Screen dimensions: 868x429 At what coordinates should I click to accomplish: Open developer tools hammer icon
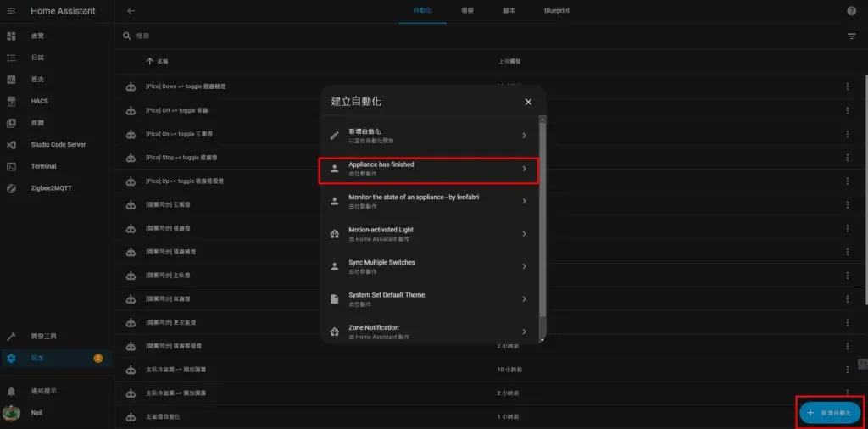[12, 336]
